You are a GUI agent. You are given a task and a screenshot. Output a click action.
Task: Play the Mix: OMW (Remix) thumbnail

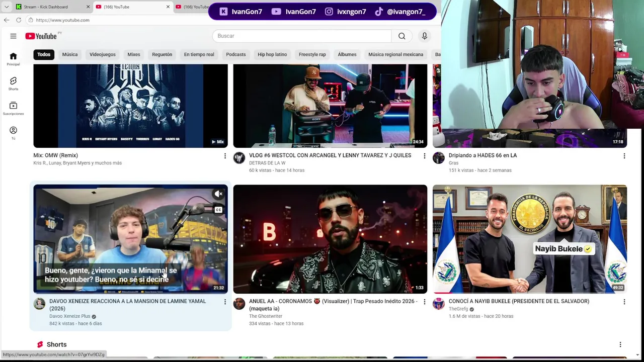(x=130, y=106)
